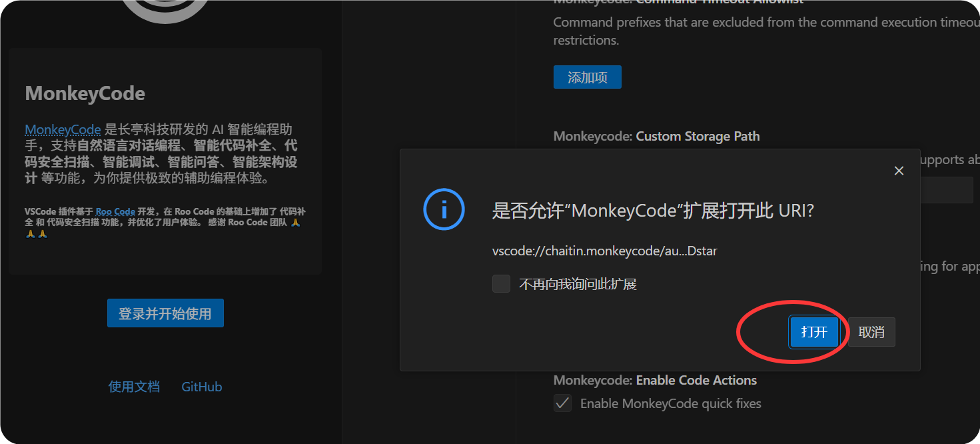Open the MonkeyCode hyperlink in description
The image size is (980, 444).
[x=63, y=129]
